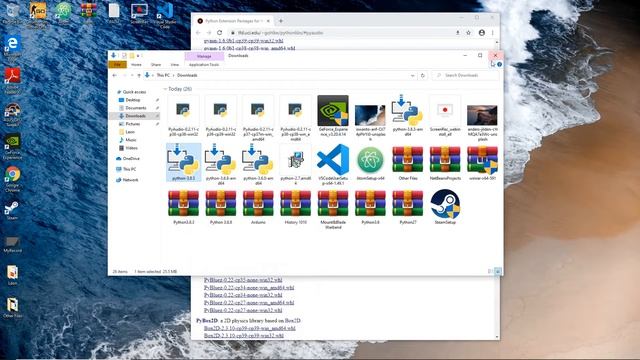Image resolution: width=640 pixels, height=360 pixels.
Task: Bookmark this page with the star icon
Action: point(469,33)
